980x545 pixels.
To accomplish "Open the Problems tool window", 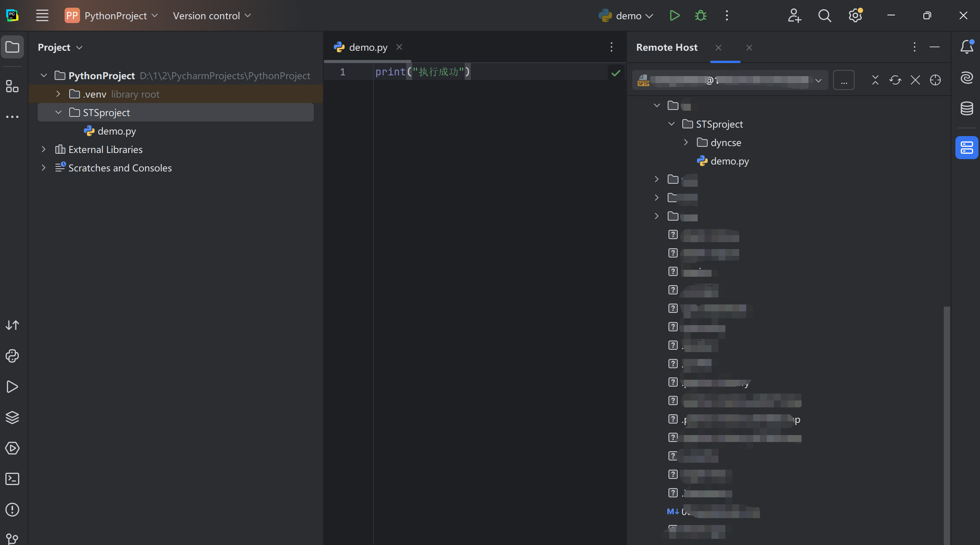I will click(x=12, y=510).
